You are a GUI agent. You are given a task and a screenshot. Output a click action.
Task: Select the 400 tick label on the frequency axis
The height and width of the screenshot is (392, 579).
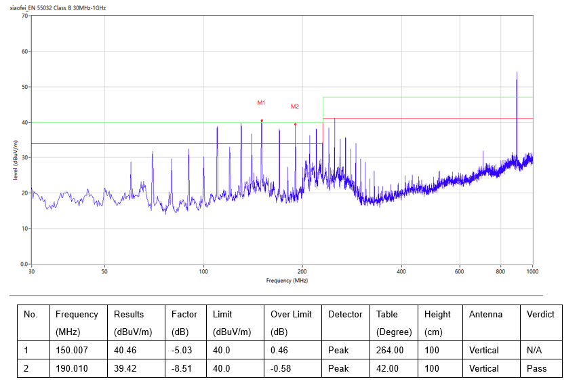tap(401, 271)
